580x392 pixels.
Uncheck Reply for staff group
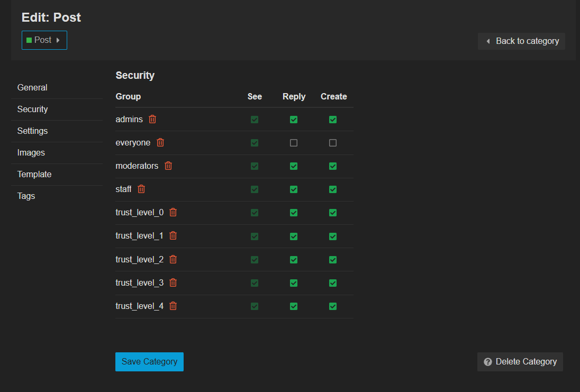[294, 189]
